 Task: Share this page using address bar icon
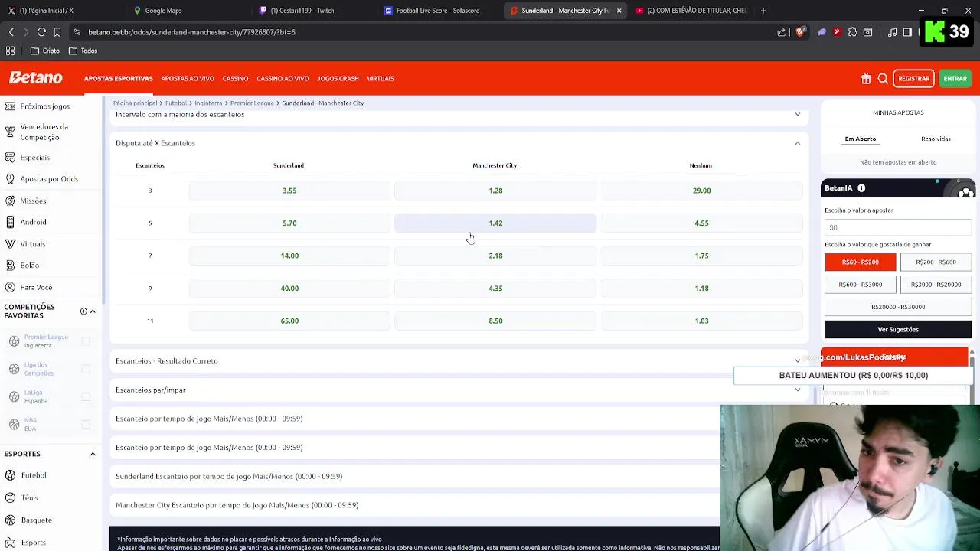pos(781,32)
